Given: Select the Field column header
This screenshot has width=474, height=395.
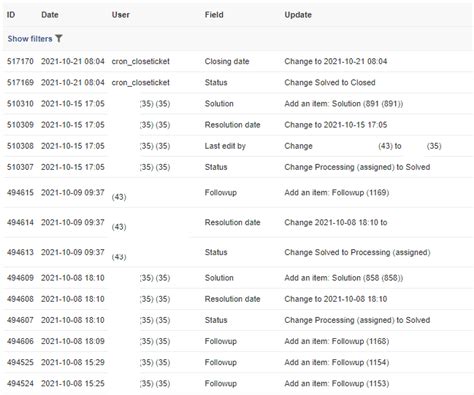Looking at the screenshot, I should [x=214, y=15].
